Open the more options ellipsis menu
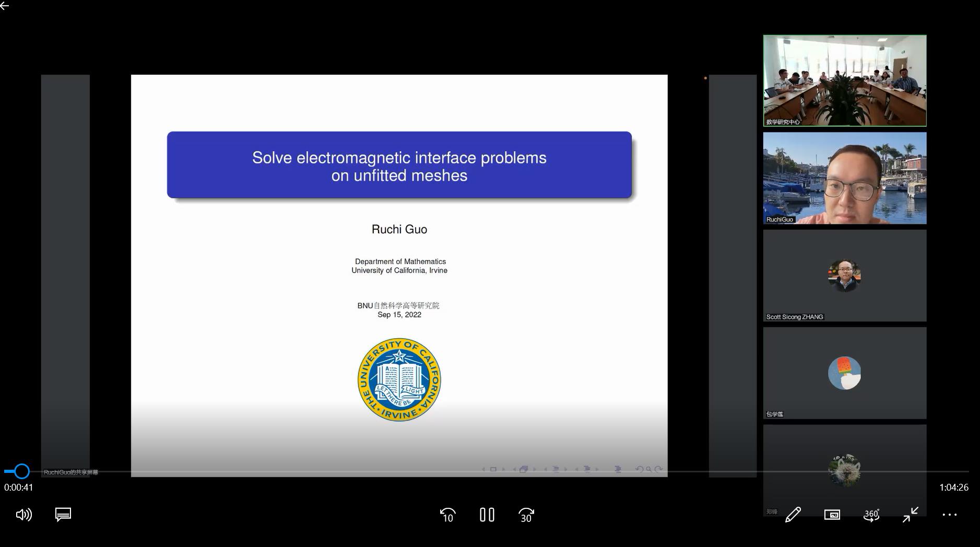The height and width of the screenshot is (547, 980). point(949,515)
